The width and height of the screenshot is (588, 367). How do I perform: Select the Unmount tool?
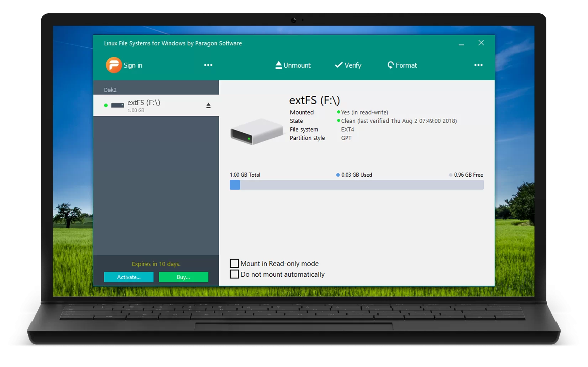[293, 65]
